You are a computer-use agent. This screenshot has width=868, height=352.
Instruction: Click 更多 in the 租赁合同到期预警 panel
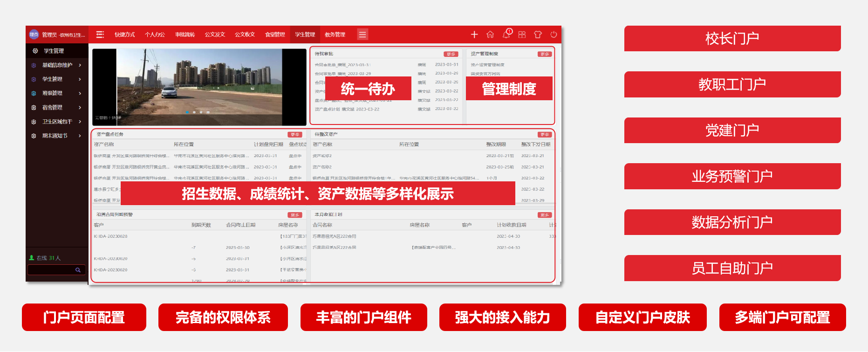point(295,215)
